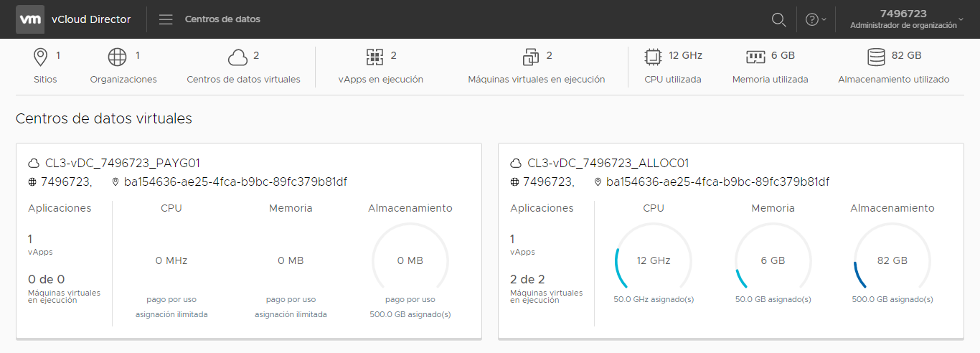The image size is (980, 353).
Task: Click the PAYG01 CPU 0 MHz value
Action: pos(171,260)
